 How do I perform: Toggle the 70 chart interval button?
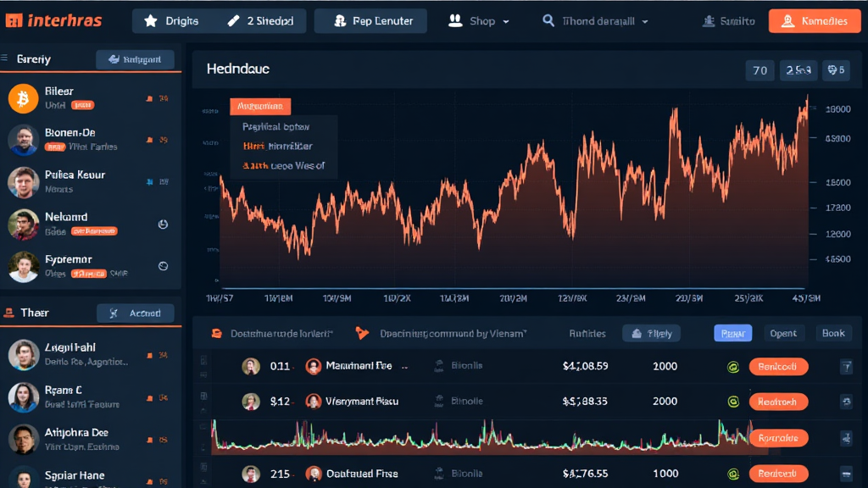point(759,70)
